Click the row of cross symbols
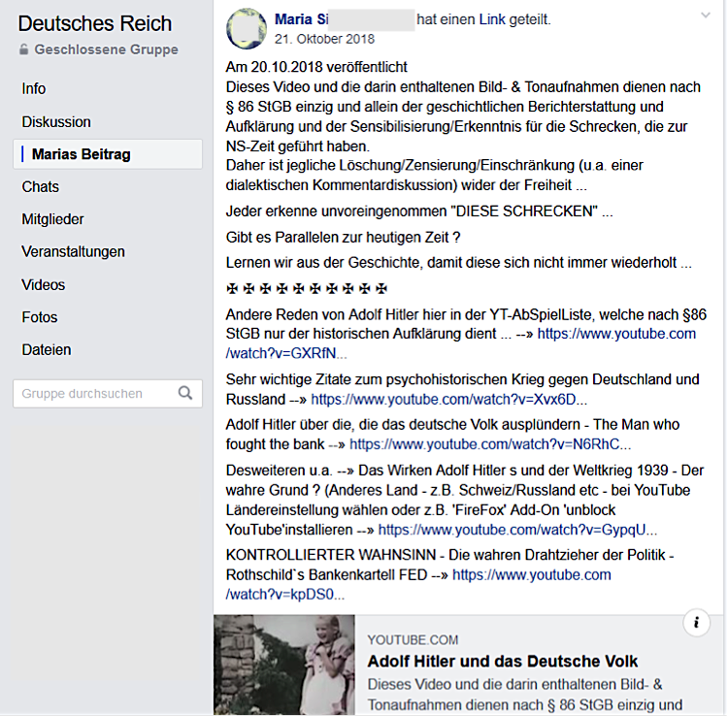The width and height of the screenshot is (728, 716). [307, 288]
